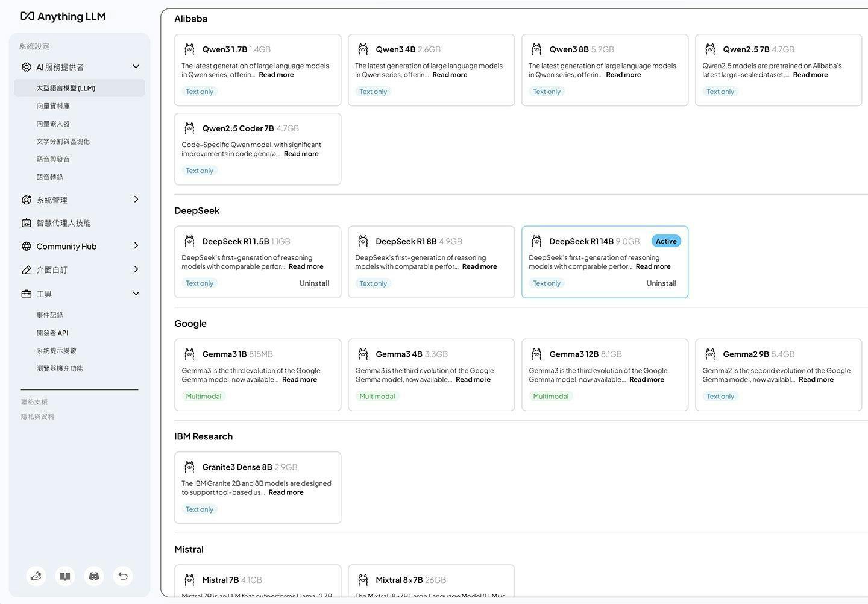868x604 pixels.
Task: Click the llama icon on DeepSeek R1 8B card
Action: [x=363, y=241]
